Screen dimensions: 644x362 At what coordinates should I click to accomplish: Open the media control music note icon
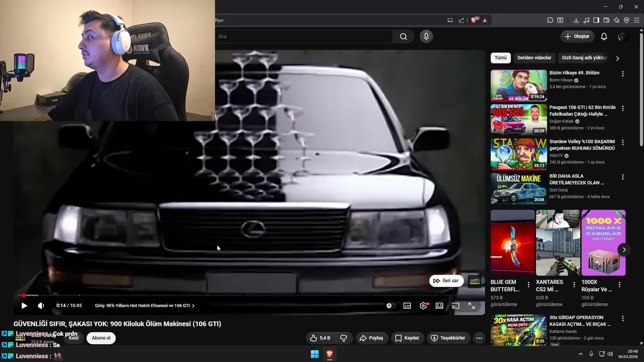tap(586, 20)
